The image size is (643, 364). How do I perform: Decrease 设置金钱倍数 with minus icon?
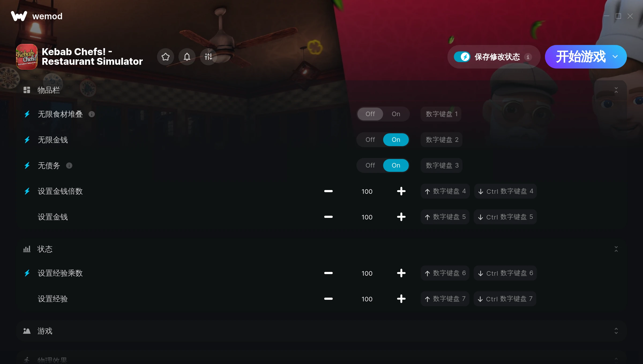(x=328, y=191)
